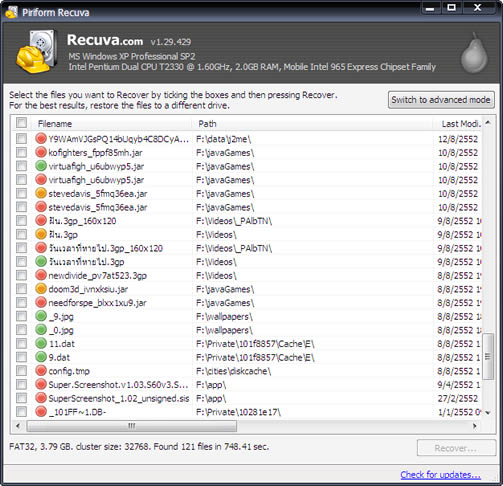This screenshot has height=486, width=503.
Task: Click the Recuva title bar app icon
Action: 12,12
